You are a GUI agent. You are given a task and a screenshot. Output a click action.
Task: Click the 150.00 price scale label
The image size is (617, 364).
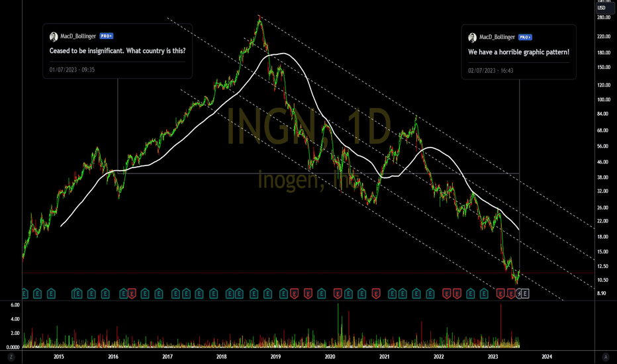click(603, 68)
